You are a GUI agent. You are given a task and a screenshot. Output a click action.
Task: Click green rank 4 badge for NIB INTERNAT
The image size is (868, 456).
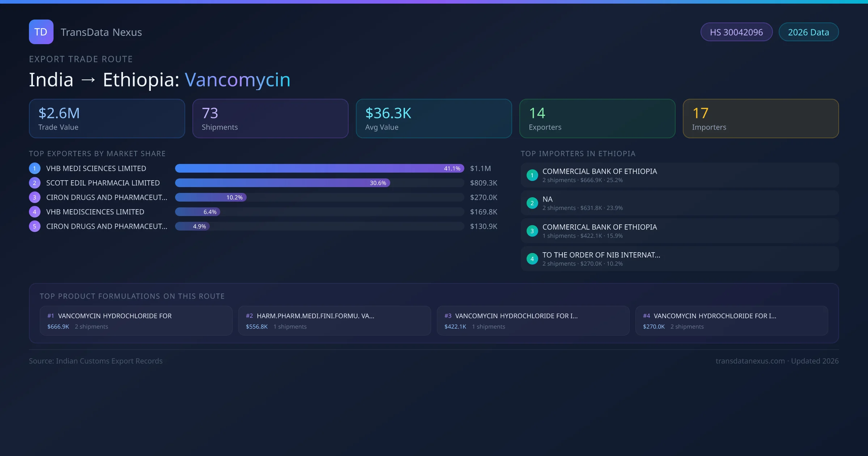point(532,259)
